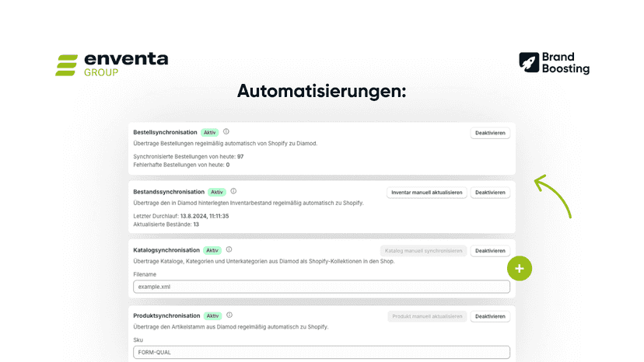Click the info icon beside Bestandssynchronisation

pos(233,191)
